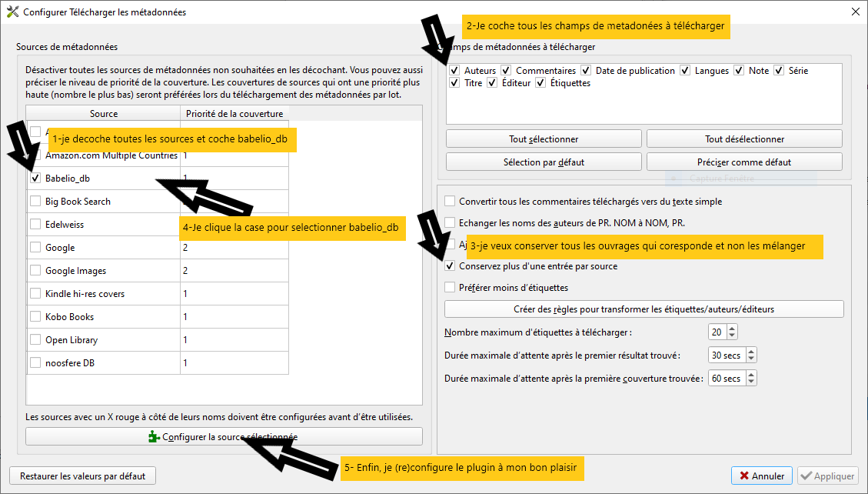Screen dimensions: 868x494
Task: Click the 60 secs wait field
Action: [727, 379]
